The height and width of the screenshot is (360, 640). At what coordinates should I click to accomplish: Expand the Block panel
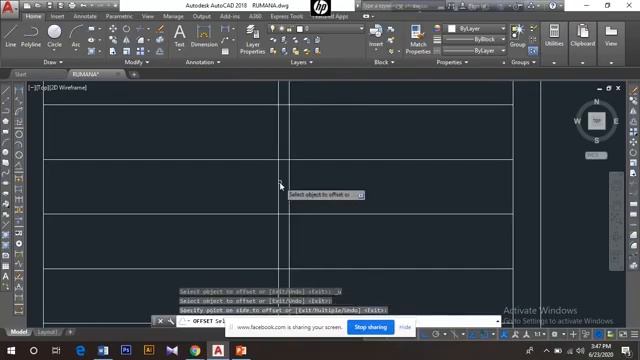coord(384,62)
